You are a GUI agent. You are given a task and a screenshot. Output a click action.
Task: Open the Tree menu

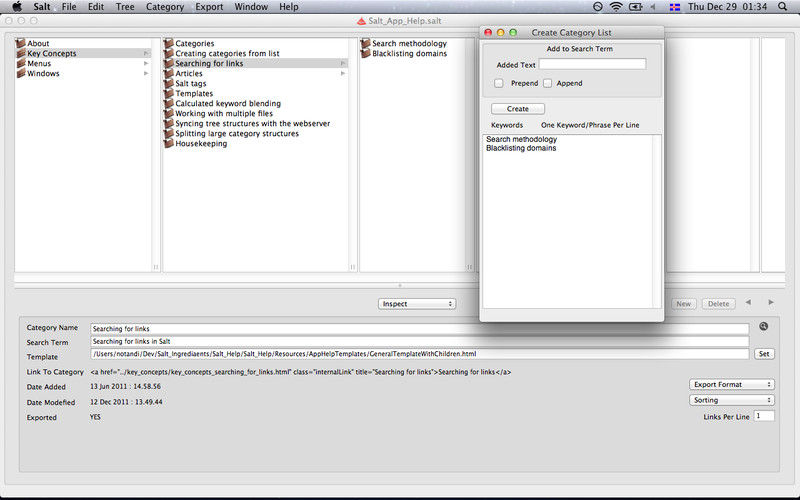pyautogui.click(x=125, y=7)
